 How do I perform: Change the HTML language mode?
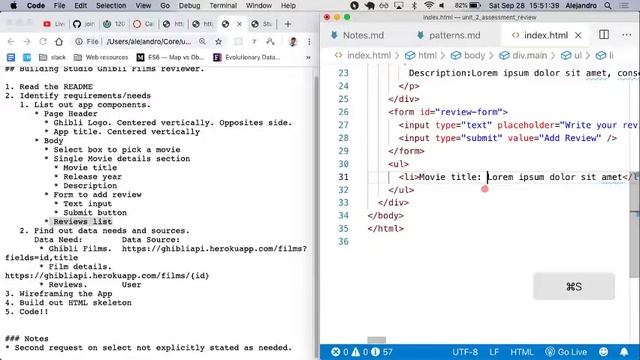pos(522,352)
